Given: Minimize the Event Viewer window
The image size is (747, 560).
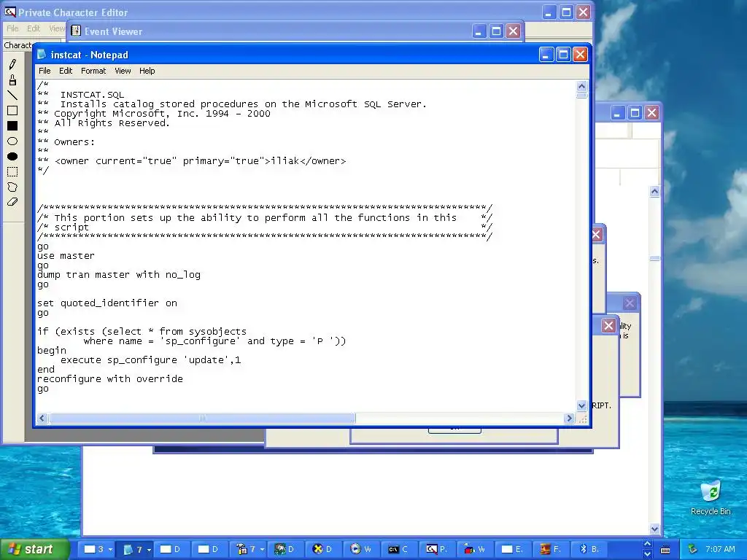Looking at the screenshot, I should [x=479, y=31].
